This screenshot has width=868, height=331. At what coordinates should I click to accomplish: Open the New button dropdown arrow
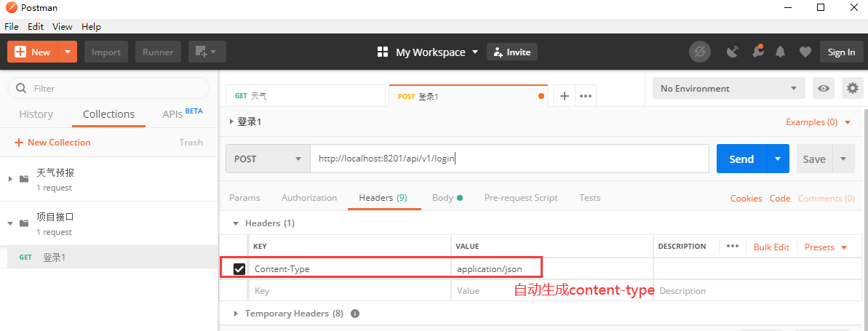point(68,52)
